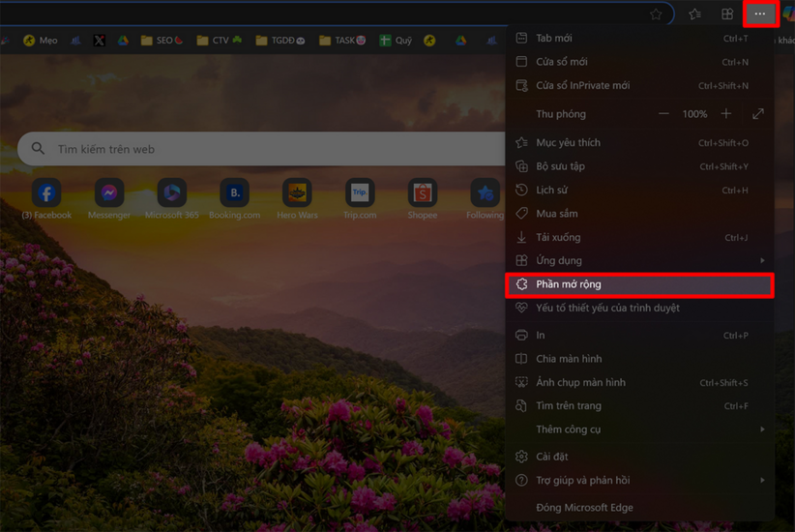Select Phần mở rộng menu item
Image resolution: width=795 pixels, height=532 pixels.
639,284
